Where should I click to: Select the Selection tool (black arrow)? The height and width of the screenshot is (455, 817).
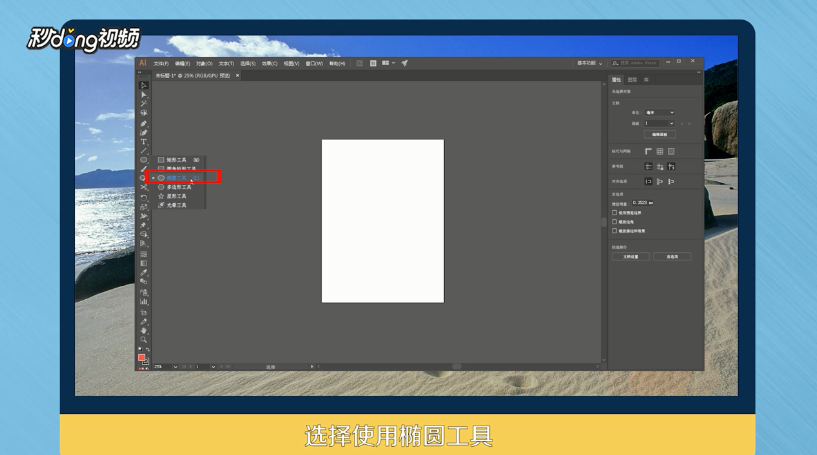click(x=144, y=85)
